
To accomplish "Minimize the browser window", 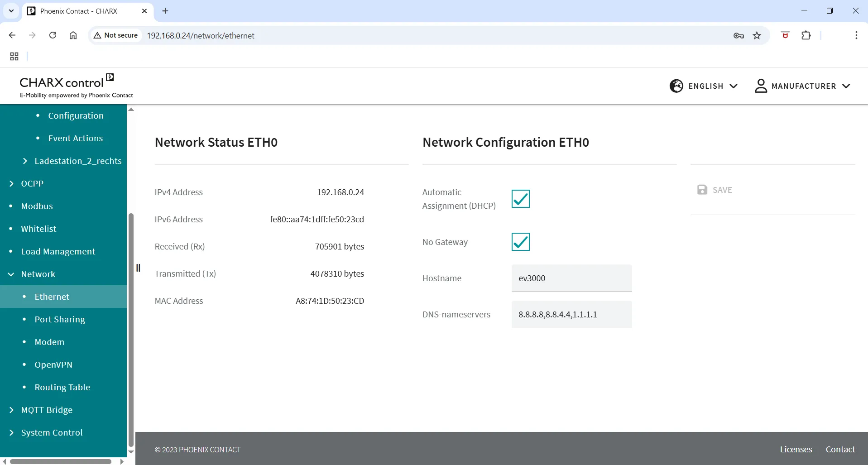I will (804, 11).
